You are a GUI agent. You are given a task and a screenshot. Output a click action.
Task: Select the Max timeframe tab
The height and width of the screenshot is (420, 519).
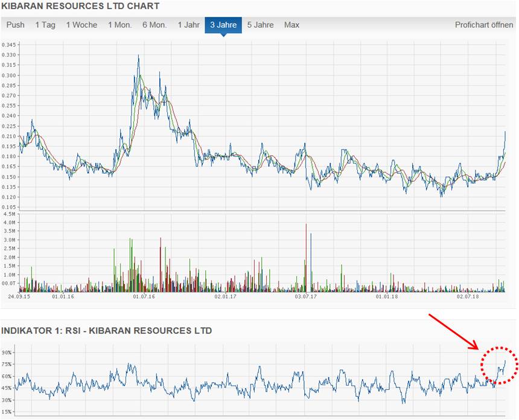point(291,25)
